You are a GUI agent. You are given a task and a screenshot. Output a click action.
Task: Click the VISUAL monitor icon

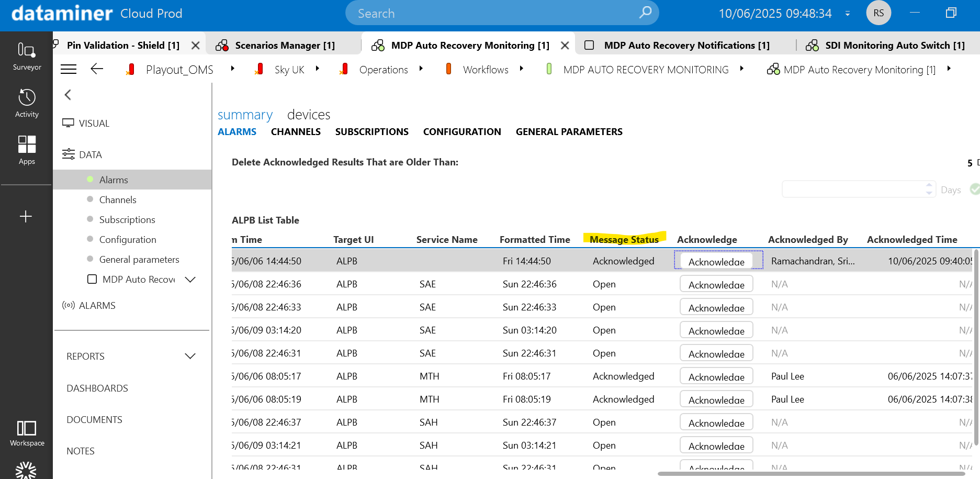68,123
